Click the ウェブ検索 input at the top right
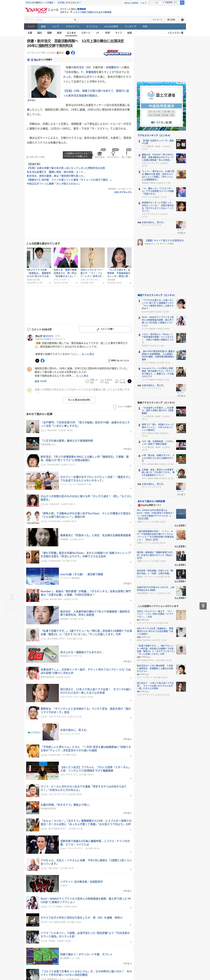210x980 pixels. click(155, 3)
